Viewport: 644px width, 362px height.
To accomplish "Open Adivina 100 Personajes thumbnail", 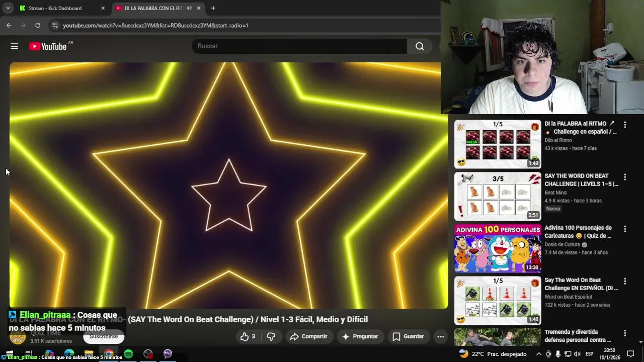I will 498,248.
